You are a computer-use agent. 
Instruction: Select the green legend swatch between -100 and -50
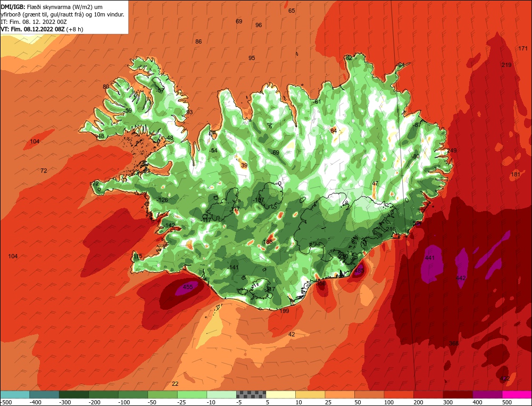coord(133,394)
